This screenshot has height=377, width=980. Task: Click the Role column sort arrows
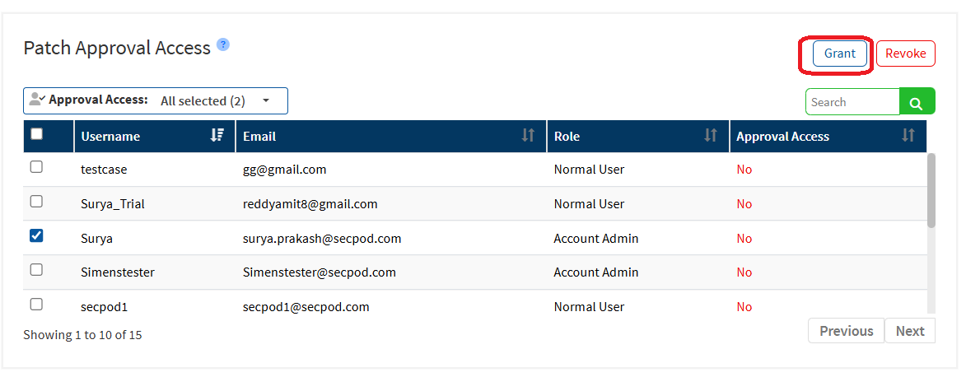click(x=711, y=136)
